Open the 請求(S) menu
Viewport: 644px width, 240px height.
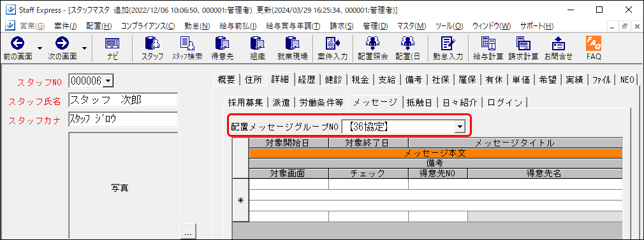pos(342,26)
